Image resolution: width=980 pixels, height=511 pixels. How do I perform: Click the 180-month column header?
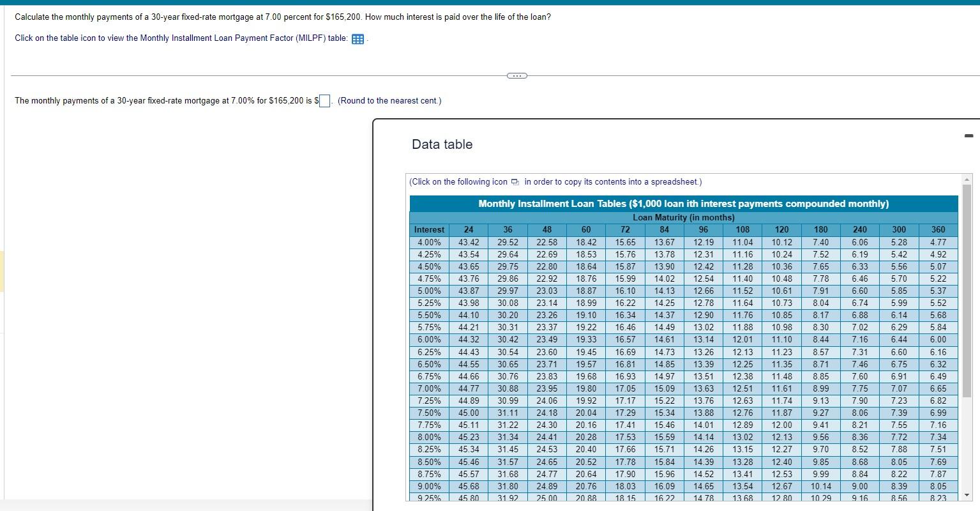click(x=821, y=229)
